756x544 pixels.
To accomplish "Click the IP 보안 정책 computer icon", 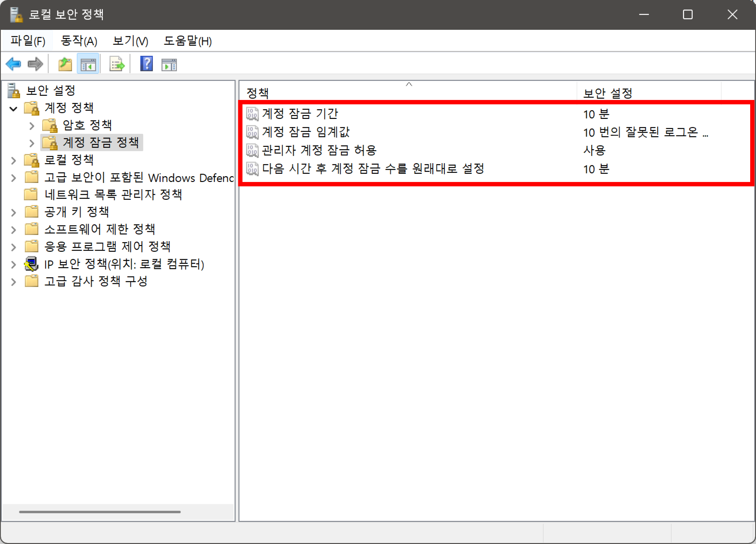I will coord(31,264).
